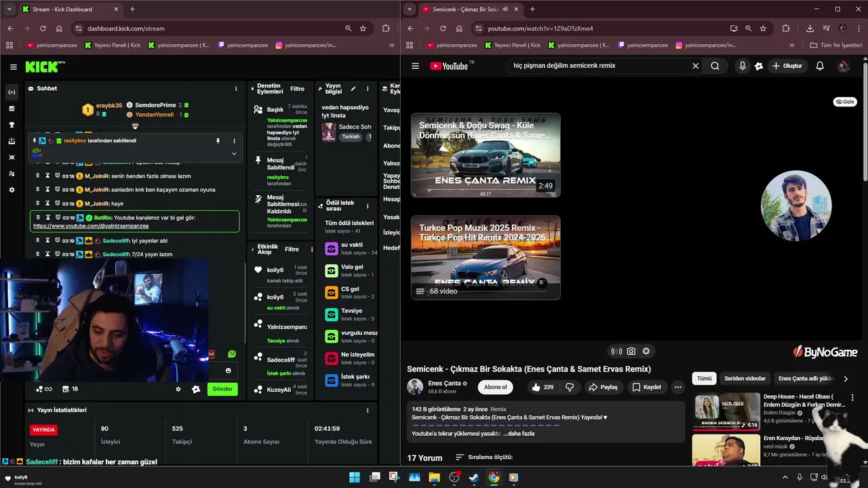Click the YouTube search magnifier button

[715, 66]
